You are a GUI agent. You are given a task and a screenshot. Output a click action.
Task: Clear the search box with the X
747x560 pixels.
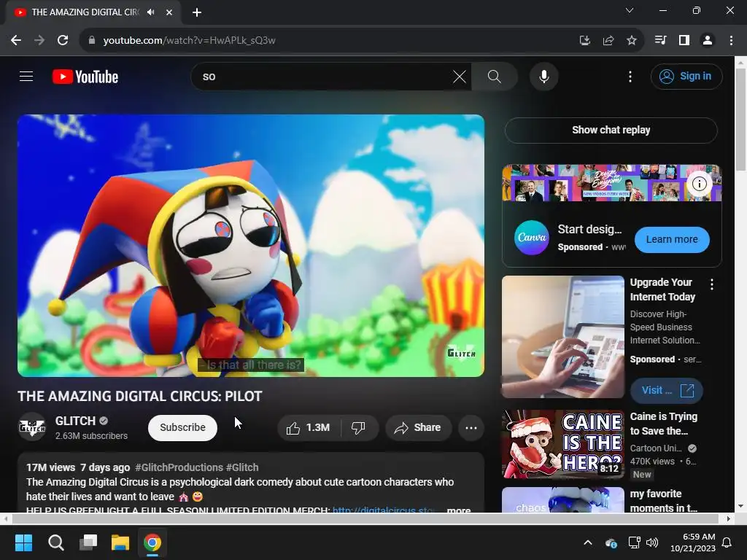click(x=460, y=77)
